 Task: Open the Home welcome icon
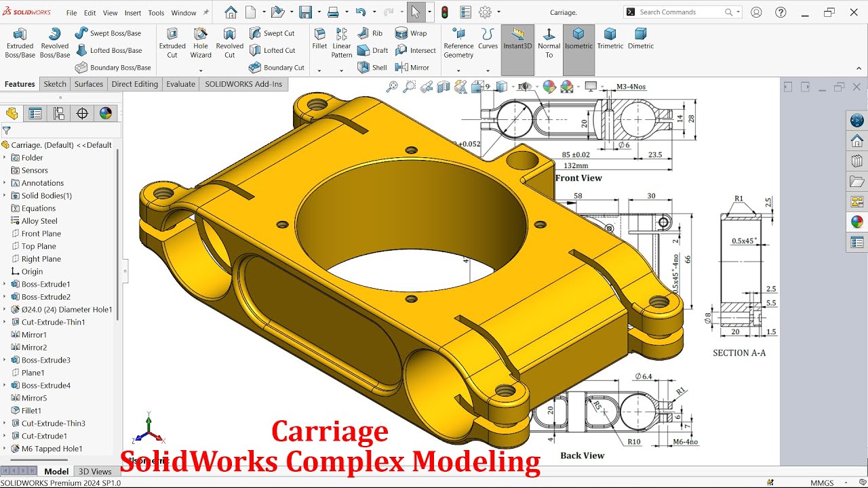[x=231, y=12]
